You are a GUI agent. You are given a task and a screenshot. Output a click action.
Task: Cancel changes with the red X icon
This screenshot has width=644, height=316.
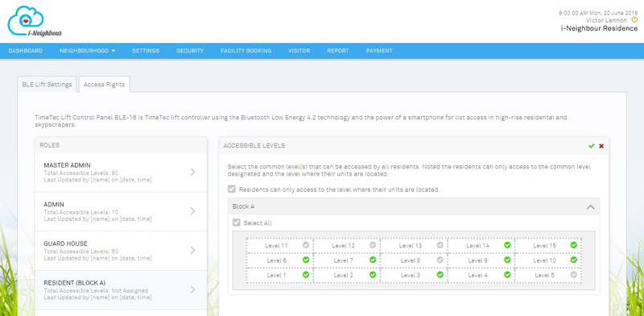click(601, 146)
